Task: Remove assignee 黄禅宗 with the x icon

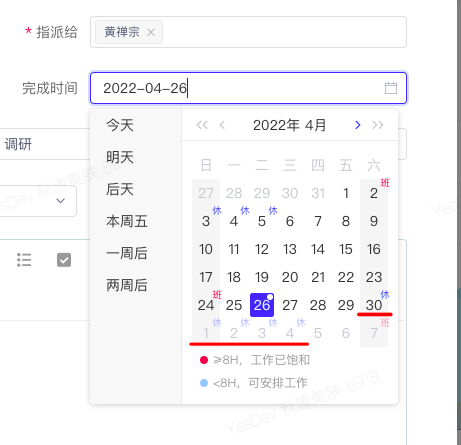Action: (151, 32)
